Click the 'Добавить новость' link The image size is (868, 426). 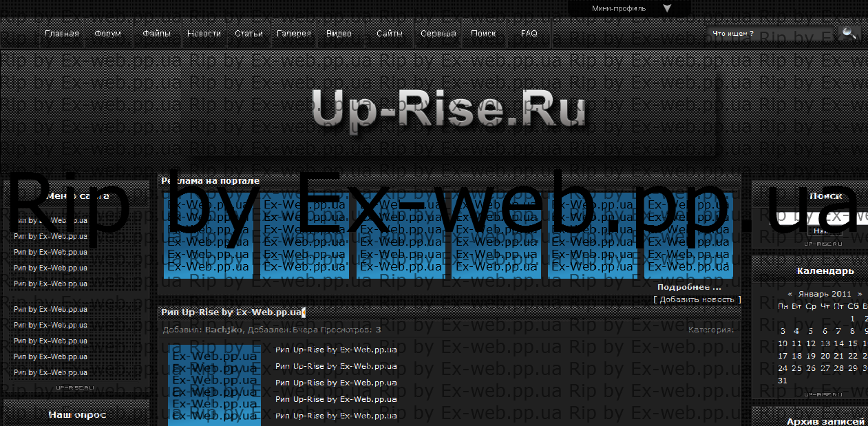(697, 299)
